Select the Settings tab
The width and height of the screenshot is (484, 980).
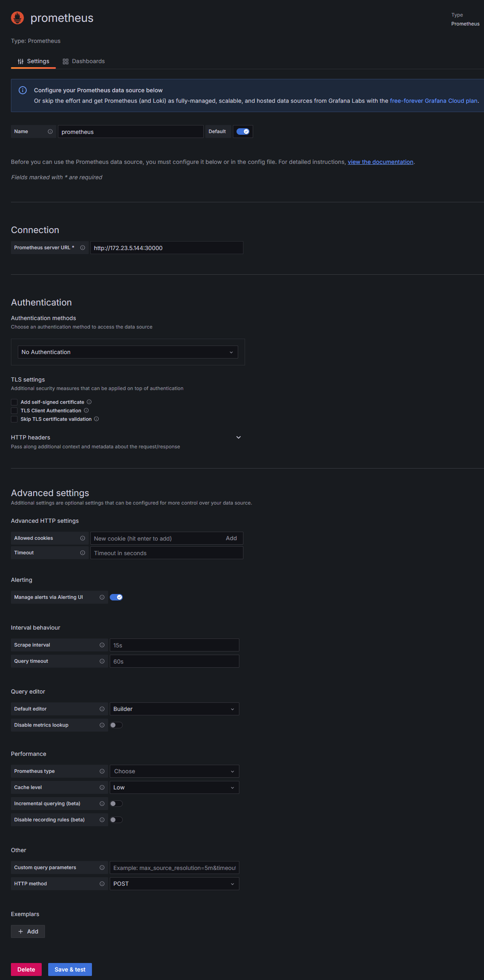pyautogui.click(x=34, y=61)
